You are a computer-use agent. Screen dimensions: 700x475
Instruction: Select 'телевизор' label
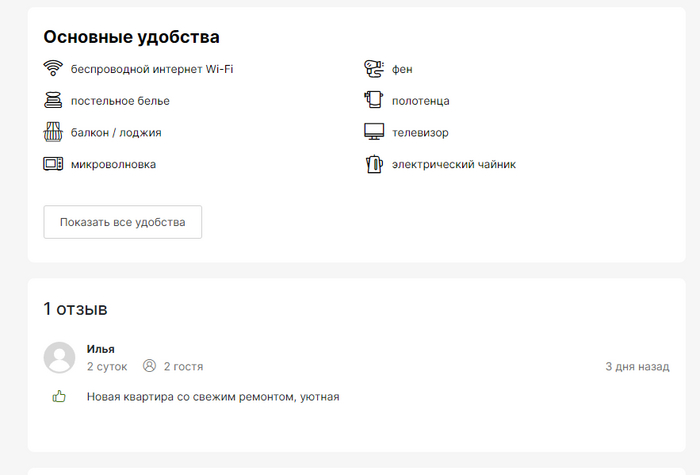pos(420,133)
